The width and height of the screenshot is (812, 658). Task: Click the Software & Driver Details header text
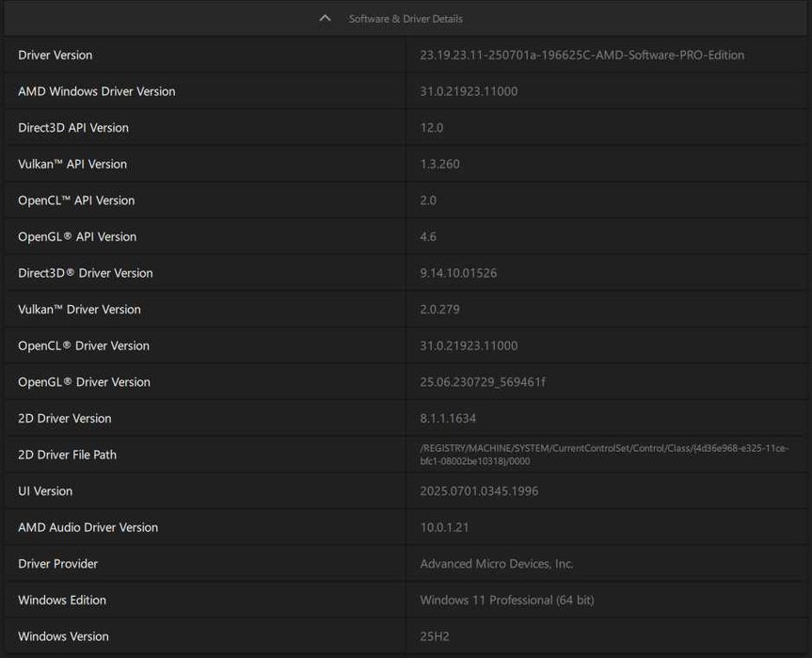tap(406, 19)
